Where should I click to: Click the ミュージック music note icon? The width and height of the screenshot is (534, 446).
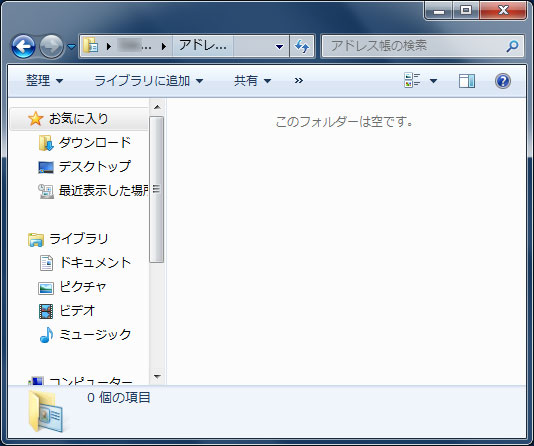click(x=46, y=335)
